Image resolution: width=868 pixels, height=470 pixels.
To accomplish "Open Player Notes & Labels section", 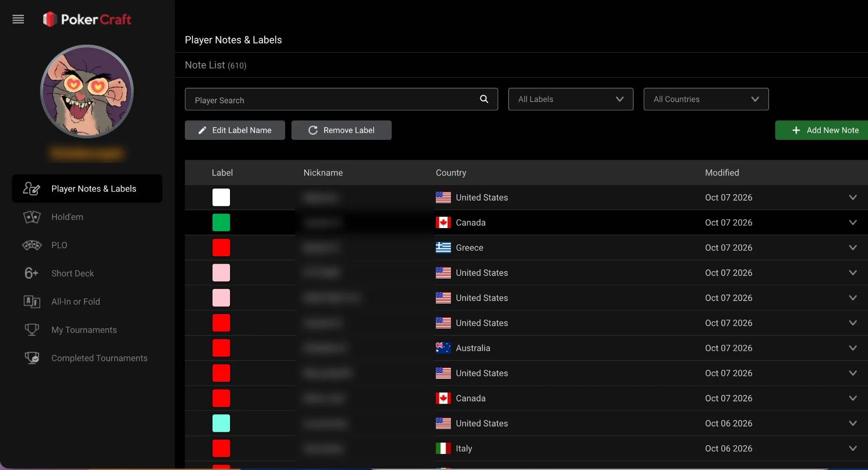I will click(x=87, y=189).
